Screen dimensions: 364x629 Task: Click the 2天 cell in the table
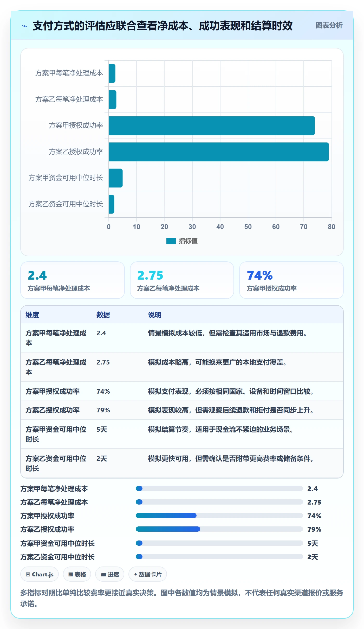click(102, 458)
